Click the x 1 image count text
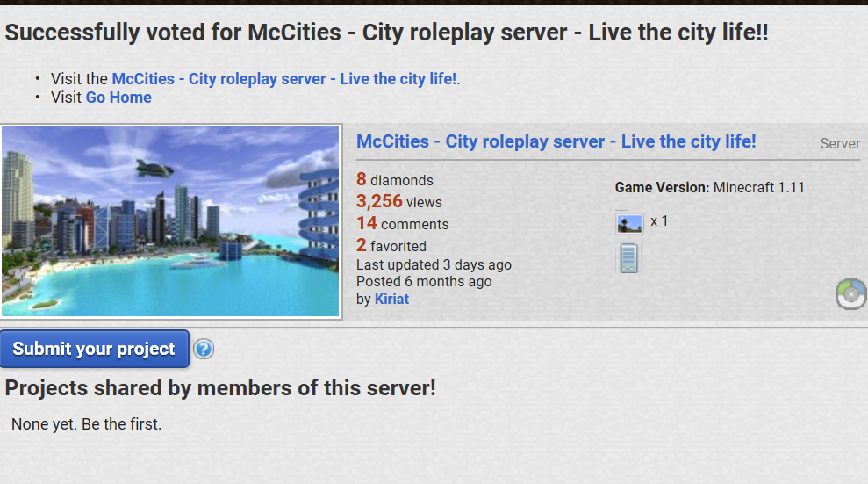This screenshot has height=484, width=868. coord(659,221)
